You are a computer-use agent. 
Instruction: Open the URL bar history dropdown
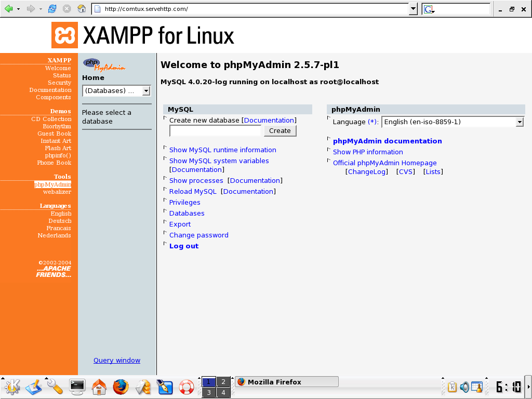(x=413, y=9)
